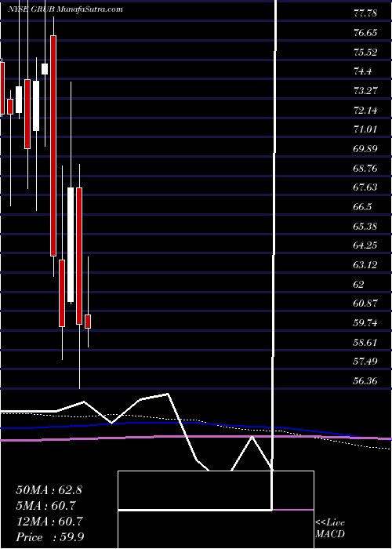Viewport: 392px width, 549px height.
Task: Click the 58.61 price axis label
Action: tap(366, 343)
